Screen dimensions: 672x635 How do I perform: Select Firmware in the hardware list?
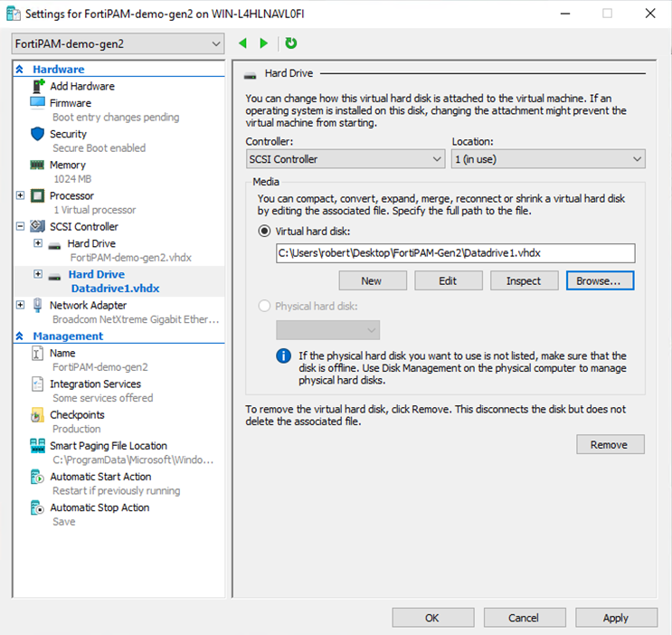point(71,103)
